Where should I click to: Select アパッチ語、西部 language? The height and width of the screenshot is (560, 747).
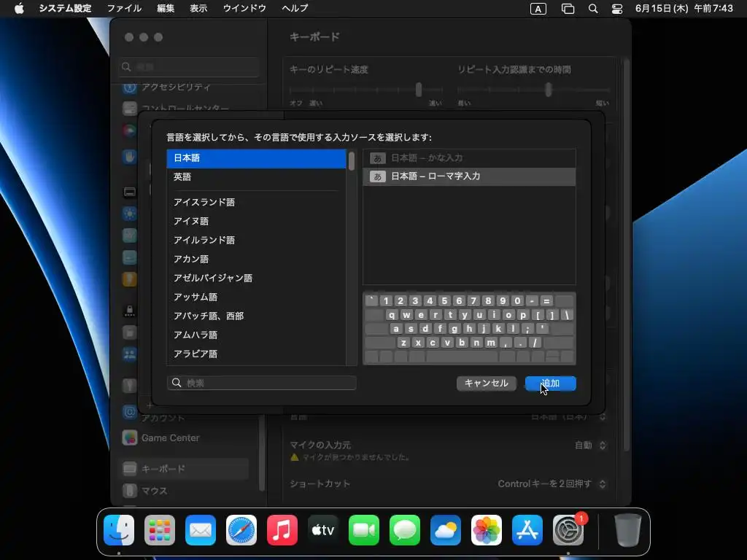256,316
